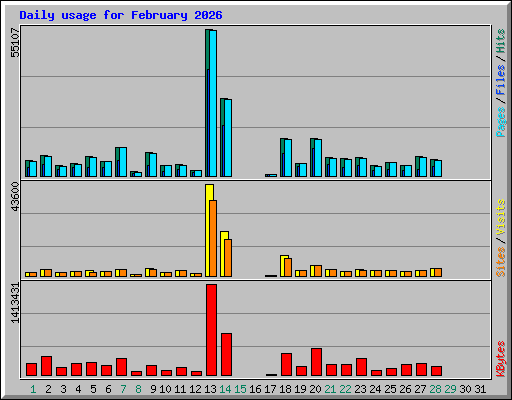Click the green "Hits" legend label
Viewport: 512px width, 400px height.
pos(500,41)
